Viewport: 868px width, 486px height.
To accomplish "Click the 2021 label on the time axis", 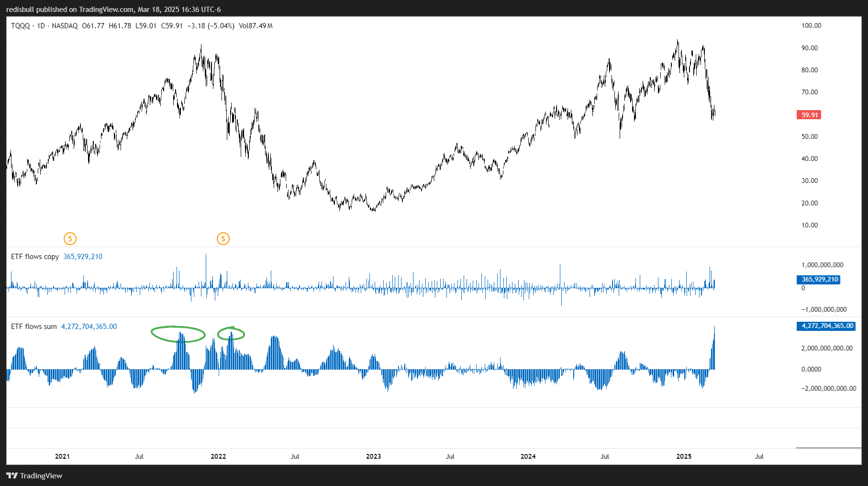I will click(x=62, y=456).
